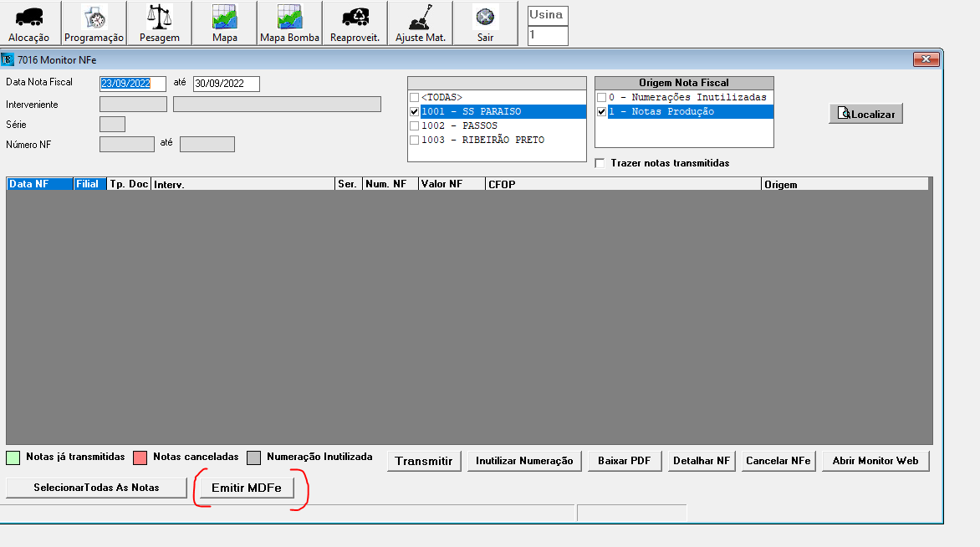Image resolution: width=980 pixels, height=547 pixels.
Task: Check the 1003 - RIBEIRÃO PRETO checkbox
Action: tap(415, 140)
